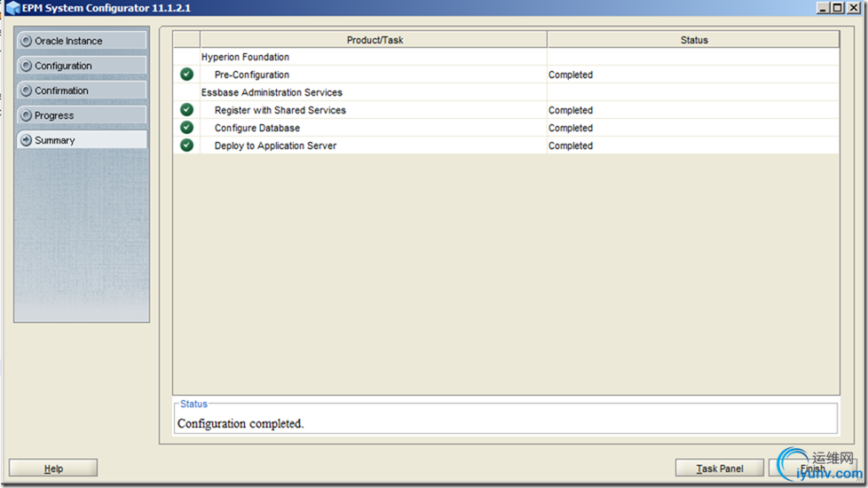The width and height of the screenshot is (868, 488).
Task: Click the Confirmation step icon
Action: pyautogui.click(x=26, y=91)
